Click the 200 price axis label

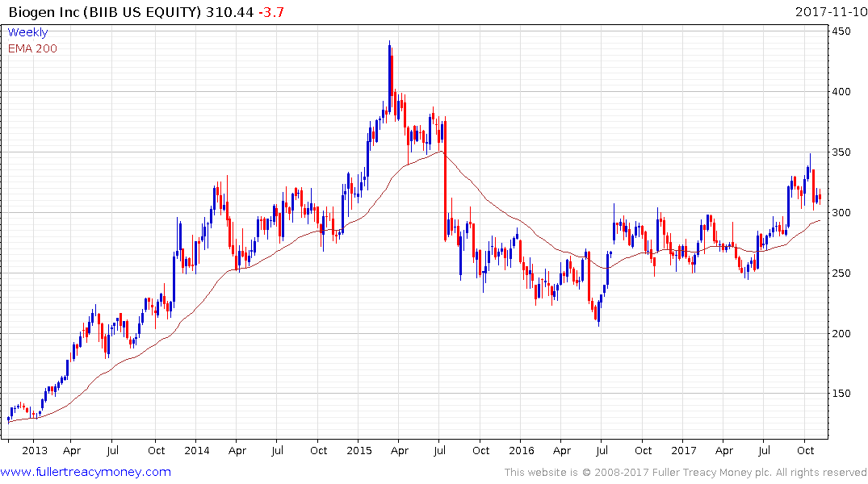tap(841, 333)
